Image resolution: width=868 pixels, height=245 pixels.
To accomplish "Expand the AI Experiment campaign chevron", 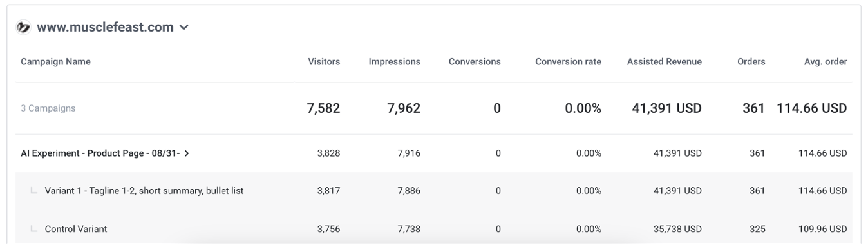I will click(x=187, y=153).
